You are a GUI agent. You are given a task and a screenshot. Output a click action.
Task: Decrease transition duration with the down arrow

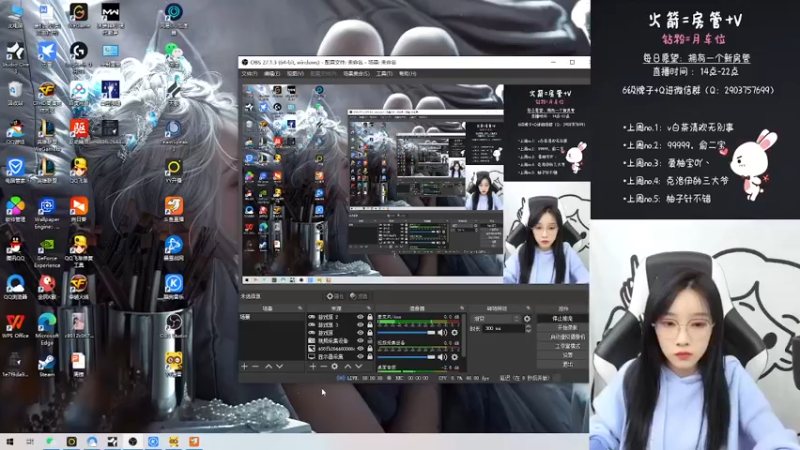click(528, 331)
